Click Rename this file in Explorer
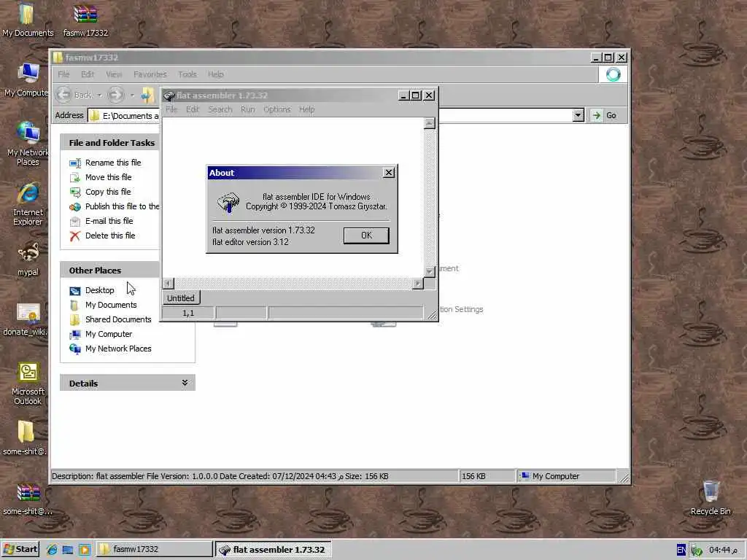Viewport: 747px width, 560px height. tap(113, 163)
